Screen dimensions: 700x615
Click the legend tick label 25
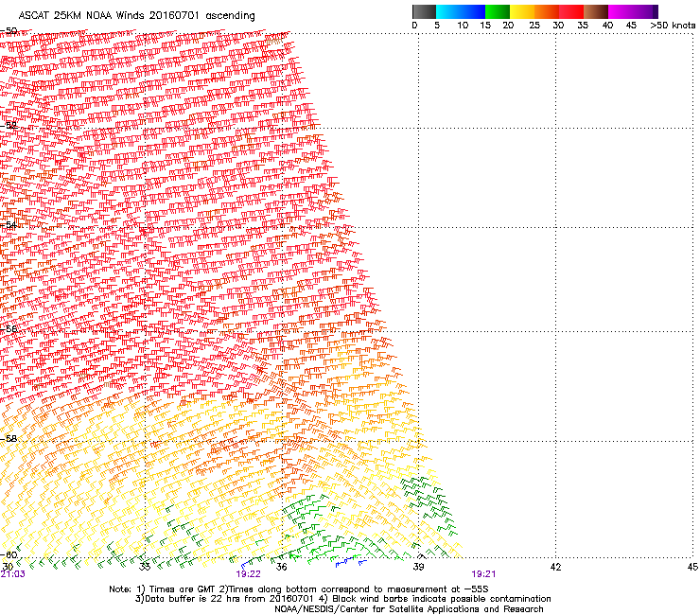click(534, 26)
